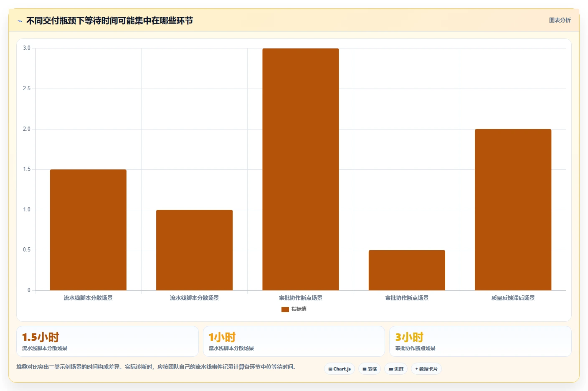This screenshot has height=391, width=588.
Task: Click the Chart.js tag chip
Action: coord(340,369)
